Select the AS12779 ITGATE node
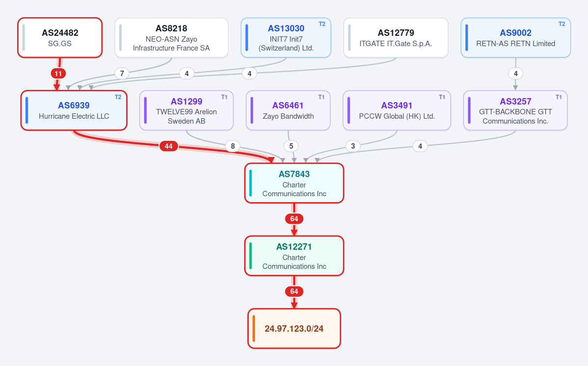The height and width of the screenshot is (366, 588). point(396,38)
